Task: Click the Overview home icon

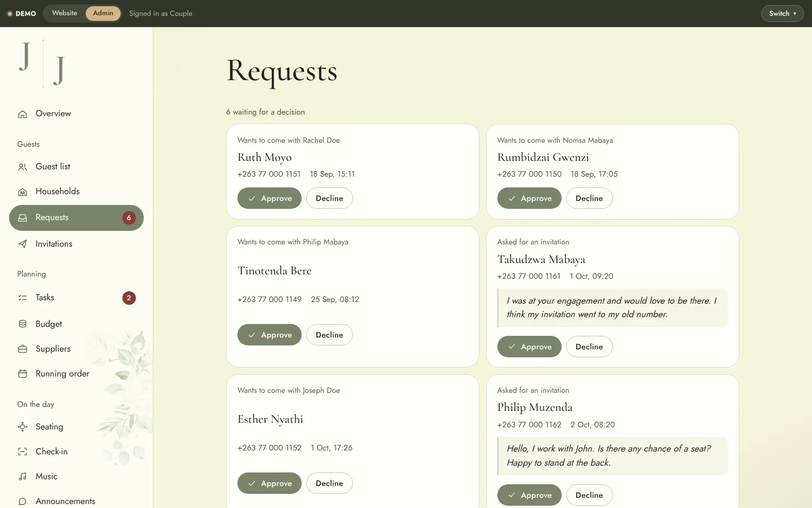Action: (x=23, y=114)
